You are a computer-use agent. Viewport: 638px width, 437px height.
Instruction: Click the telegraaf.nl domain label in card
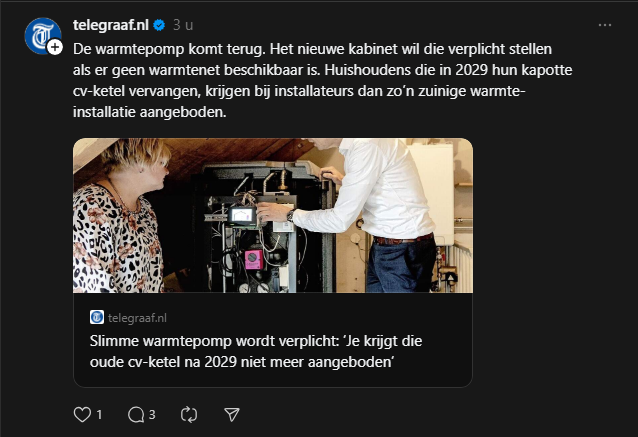click(137, 318)
